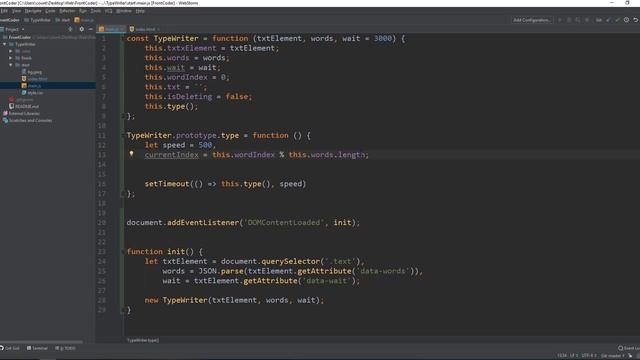This screenshot has height=360, width=640.
Task: Click the LF line separator status item
Action: pos(574,356)
